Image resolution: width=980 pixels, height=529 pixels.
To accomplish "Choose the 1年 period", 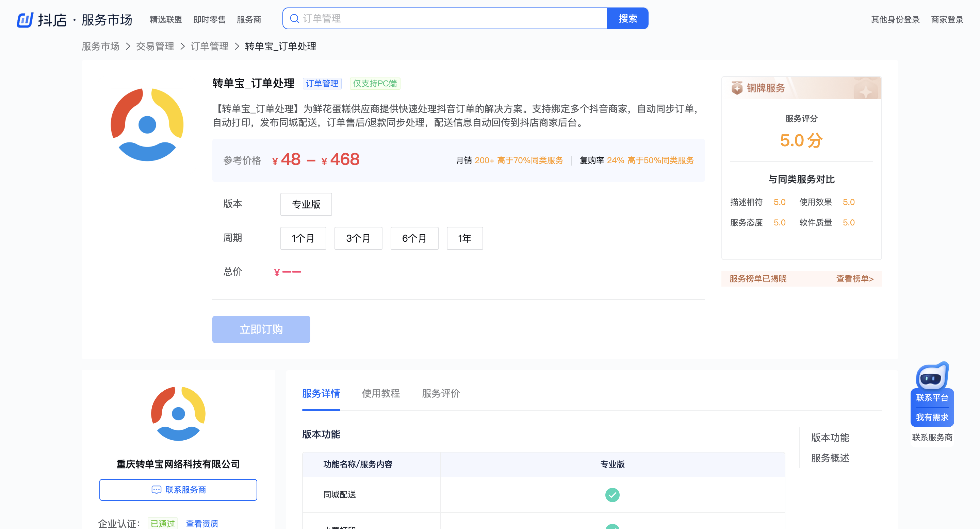I will (x=464, y=238).
